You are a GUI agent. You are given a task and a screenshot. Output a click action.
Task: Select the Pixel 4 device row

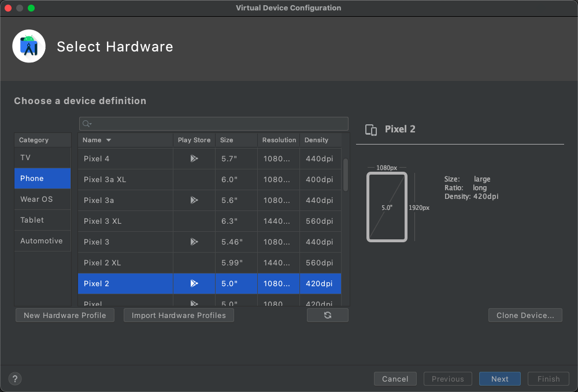click(x=210, y=158)
